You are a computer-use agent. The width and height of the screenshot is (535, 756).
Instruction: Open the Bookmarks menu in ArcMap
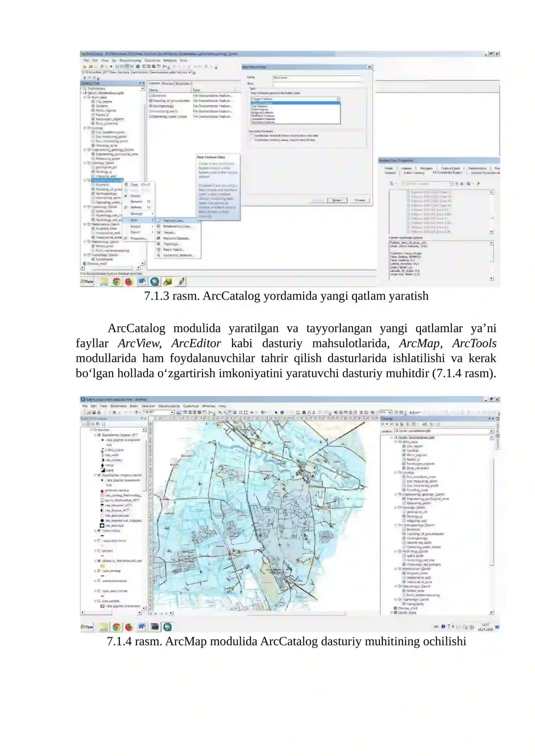[x=118, y=406]
